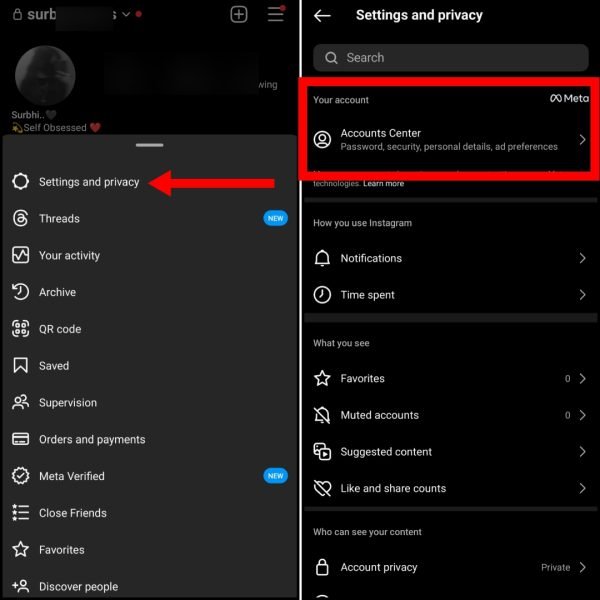This screenshot has height=600, width=600.
Task: Tap the Meta Verified badge icon
Action: 20,476
